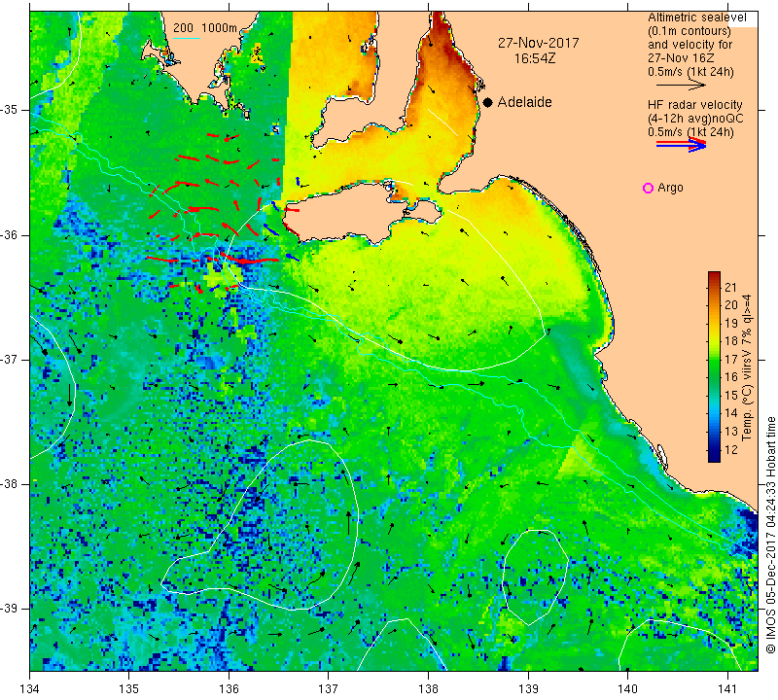Click the latitude axis label -38

[x=11, y=484]
